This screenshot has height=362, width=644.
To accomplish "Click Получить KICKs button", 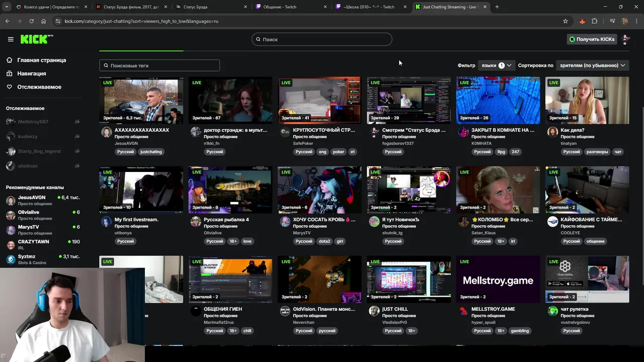I will coord(592,39).
